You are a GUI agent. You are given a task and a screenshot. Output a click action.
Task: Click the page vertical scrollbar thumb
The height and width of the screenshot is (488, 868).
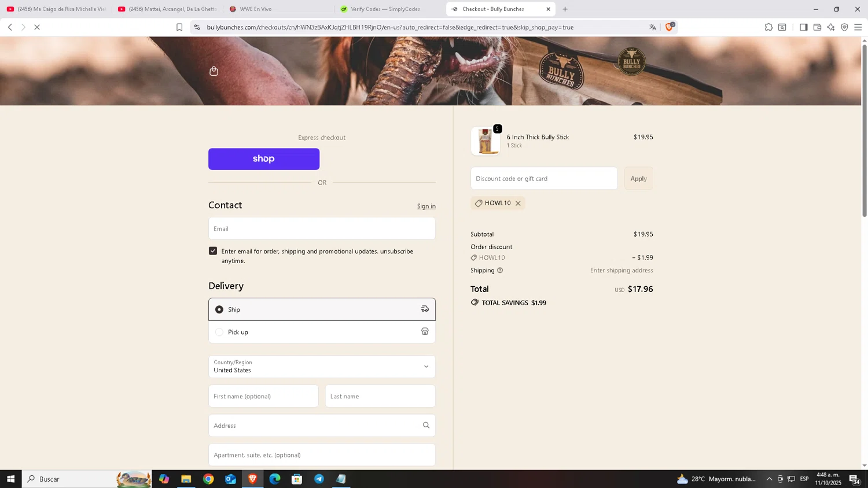865,130
